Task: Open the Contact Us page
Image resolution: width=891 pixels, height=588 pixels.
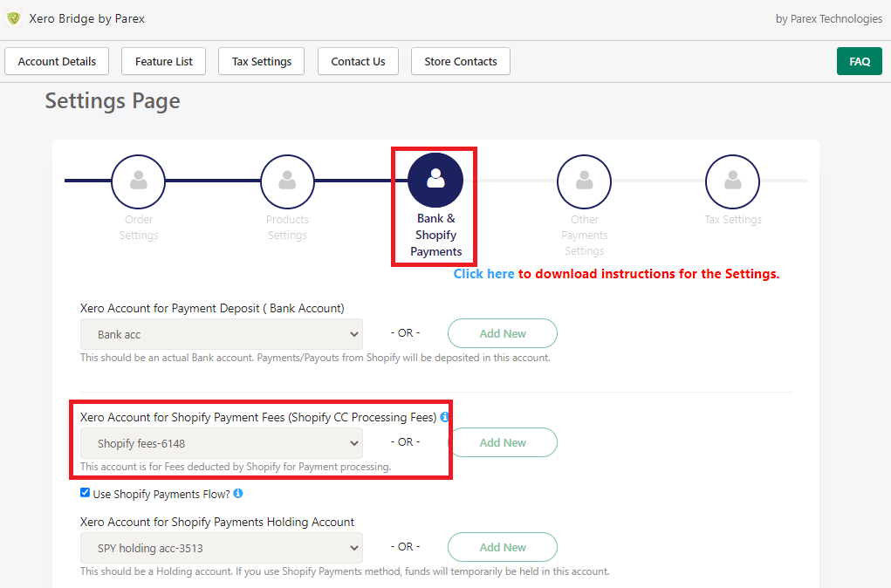Action: [x=358, y=61]
